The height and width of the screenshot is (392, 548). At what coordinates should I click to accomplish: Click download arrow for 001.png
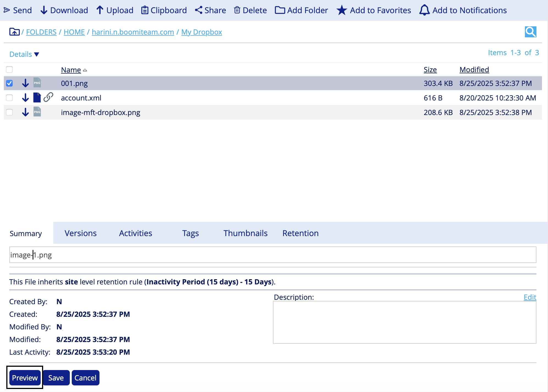(x=25, y=83)
